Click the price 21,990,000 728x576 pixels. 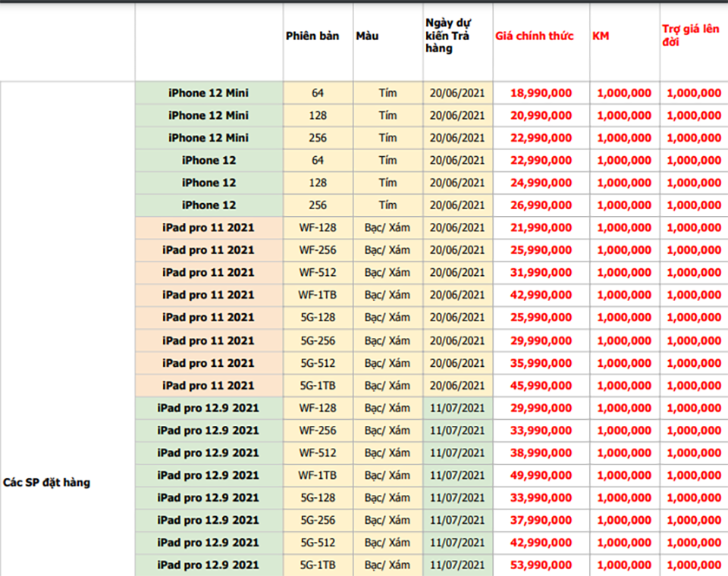point(541,227)
